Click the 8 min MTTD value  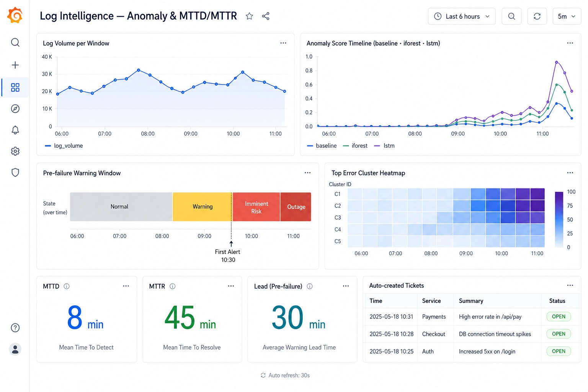[85, 318]
